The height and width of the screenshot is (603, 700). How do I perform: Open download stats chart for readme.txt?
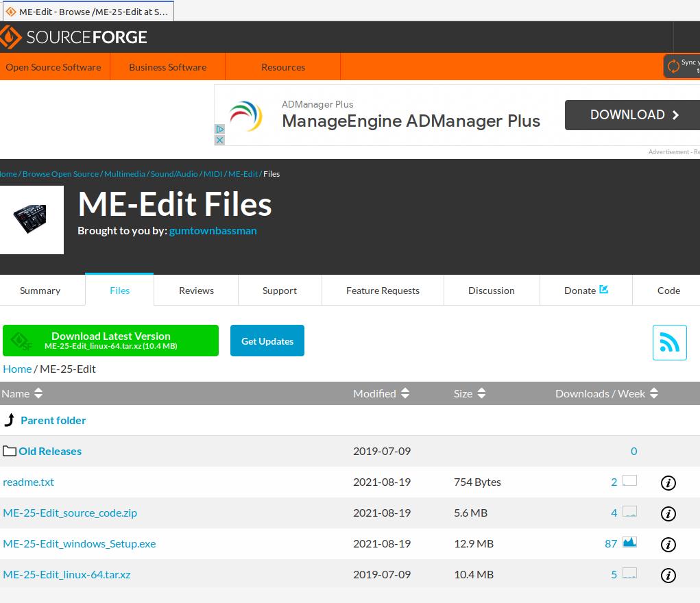[629, 481]
